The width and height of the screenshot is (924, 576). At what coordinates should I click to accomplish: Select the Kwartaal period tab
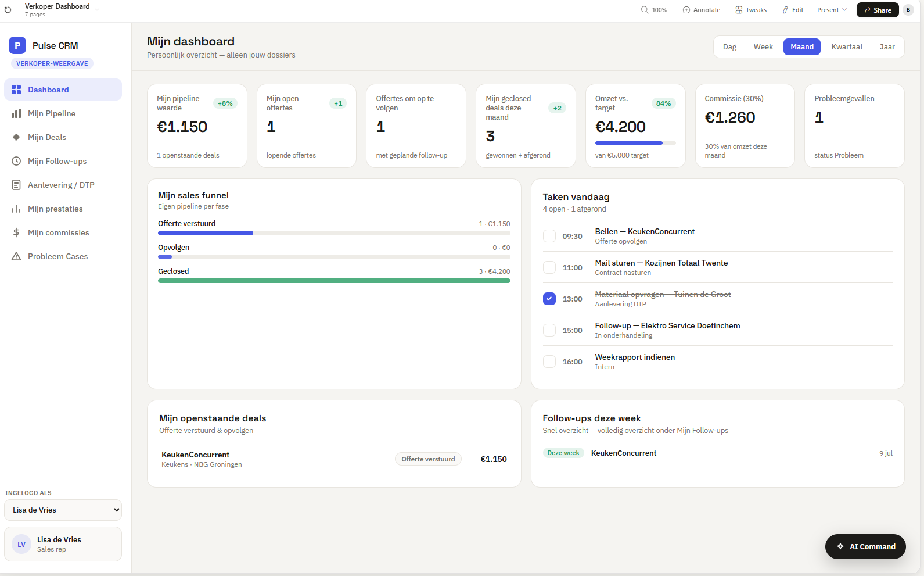(847, 47)
